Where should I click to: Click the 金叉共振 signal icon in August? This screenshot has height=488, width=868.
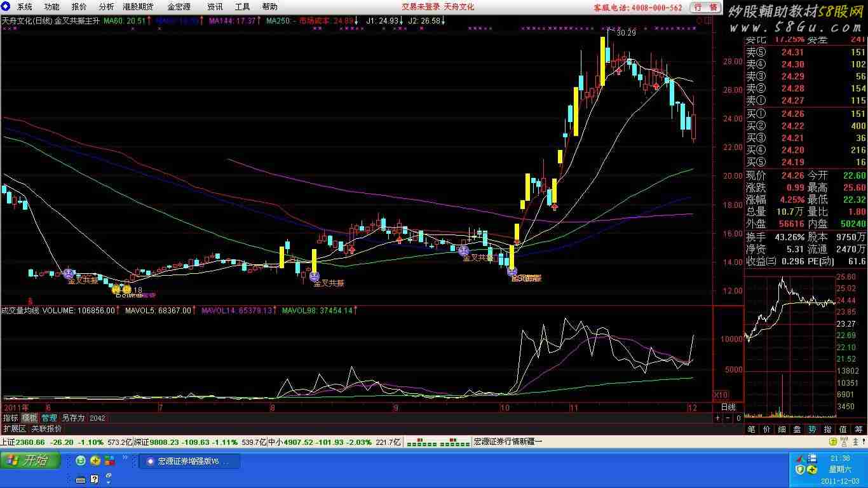pyautogui.click(x=315, y=276)
